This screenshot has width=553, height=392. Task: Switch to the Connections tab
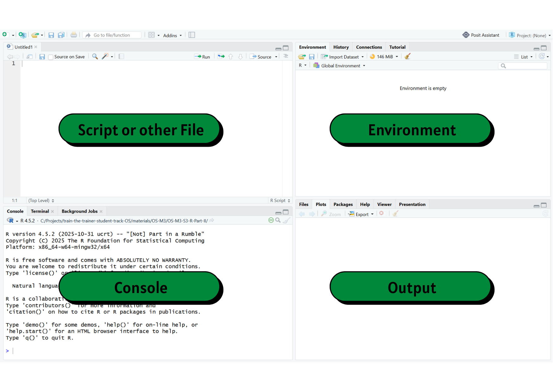click(x=369, y=47)
